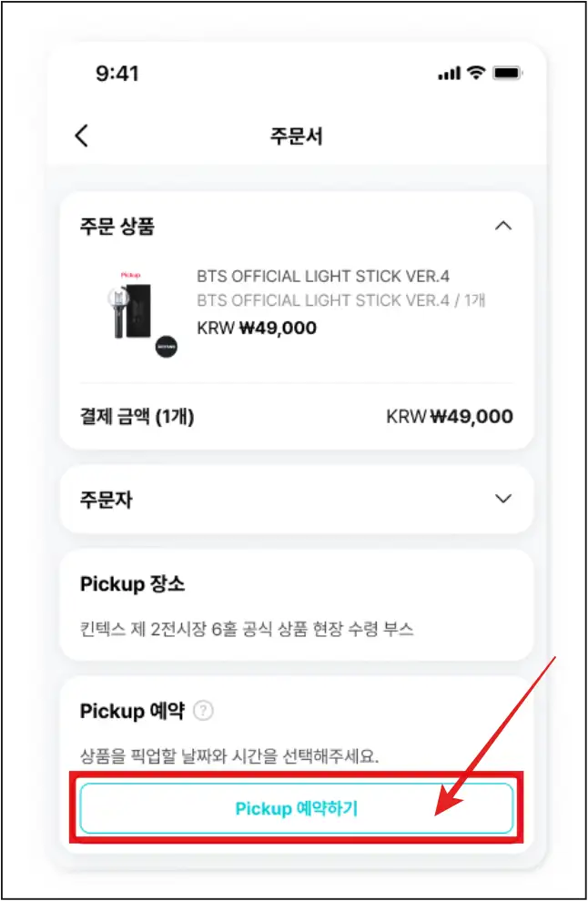The image size is (588, 901).
Task: Tap the back arrow icon
Action: click(82, 137)
